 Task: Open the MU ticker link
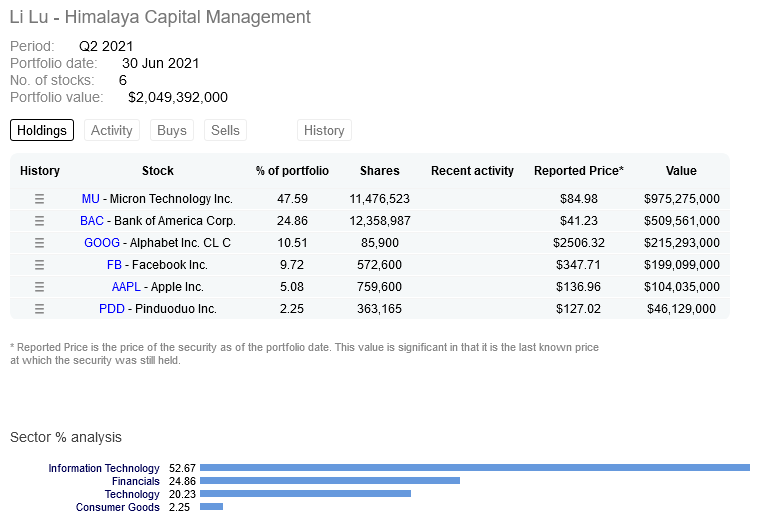[91, 199]
